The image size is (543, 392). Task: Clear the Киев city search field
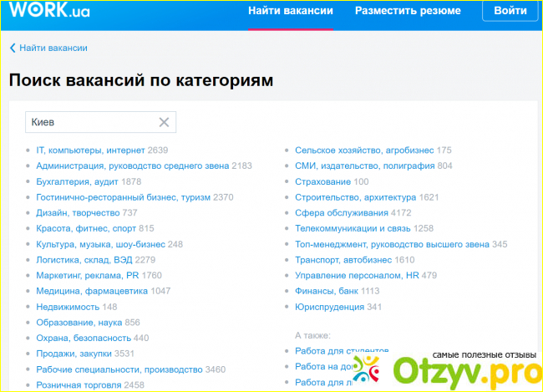pos(164,123)
